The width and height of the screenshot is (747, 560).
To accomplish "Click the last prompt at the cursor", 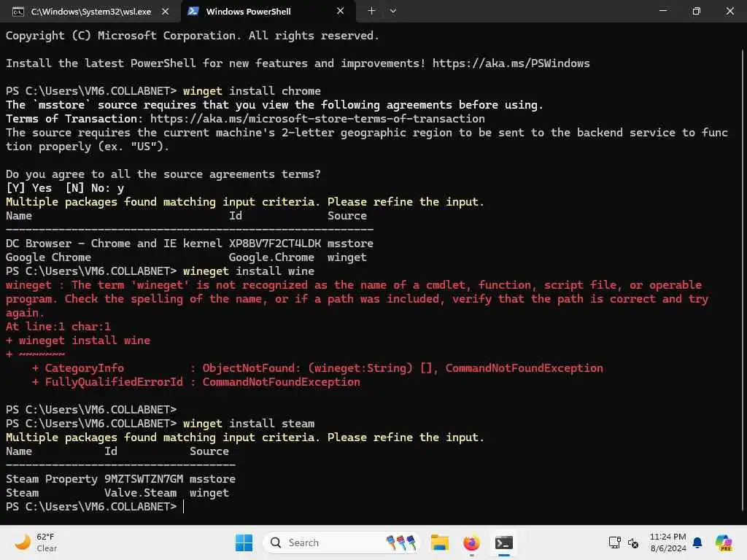I will [94, 507].
